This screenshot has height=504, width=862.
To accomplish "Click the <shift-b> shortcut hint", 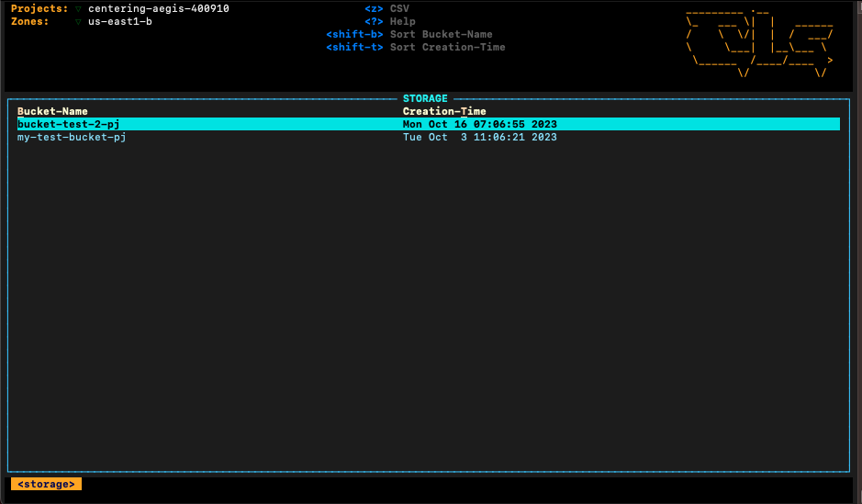I will tap(354, 34).
